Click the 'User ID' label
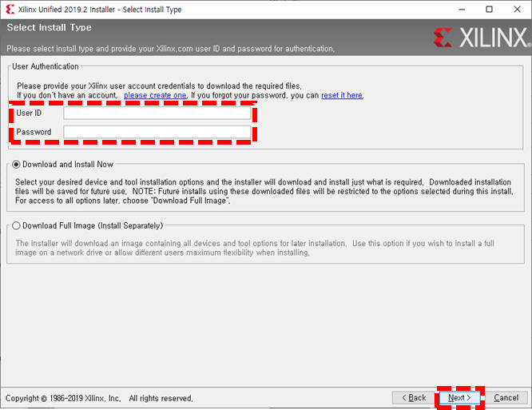The image size is (532, 410). pos(29,113)
